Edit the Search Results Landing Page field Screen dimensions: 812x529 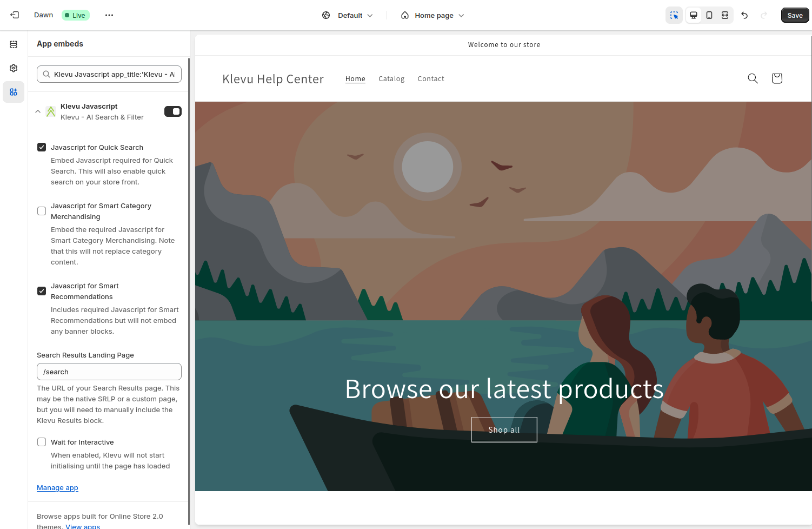pos(109,372)
